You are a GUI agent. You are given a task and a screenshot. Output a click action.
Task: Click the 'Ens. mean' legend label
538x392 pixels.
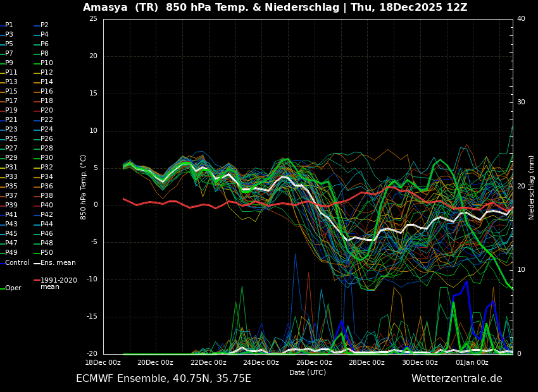(58, 263)
